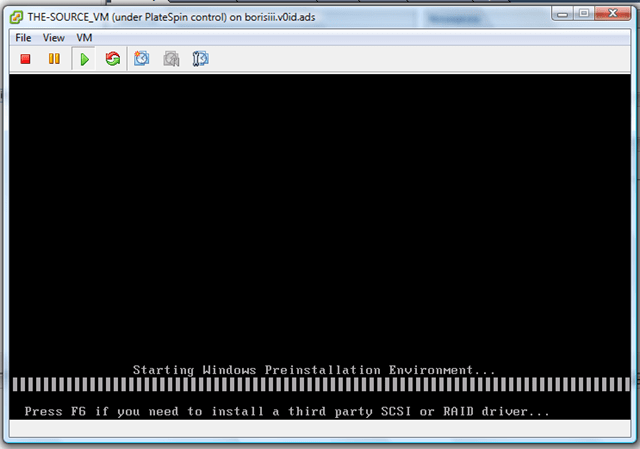The width and height of the screenshot is (640, 449).
Task: Click the VMware icon in the title bar
Action: point(15,16)
